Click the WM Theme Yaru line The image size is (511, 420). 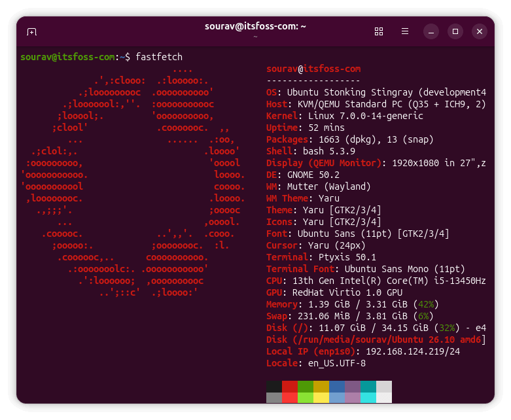tap(303, 198)
